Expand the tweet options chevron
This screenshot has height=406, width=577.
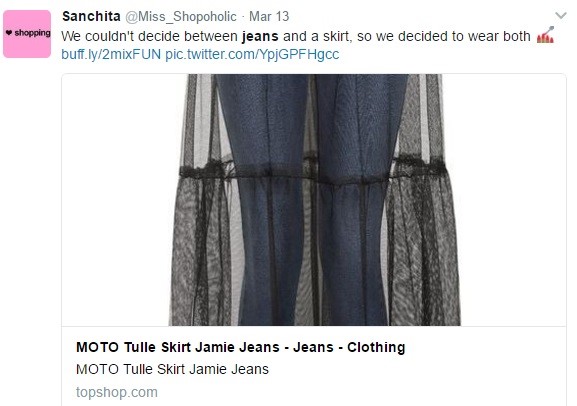[561, 15]
